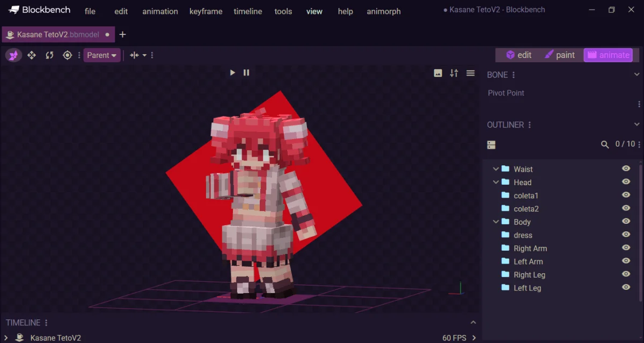
Task: Expand the Kasane TetoV2 status bar arrow
Action: tap(6, 338)
